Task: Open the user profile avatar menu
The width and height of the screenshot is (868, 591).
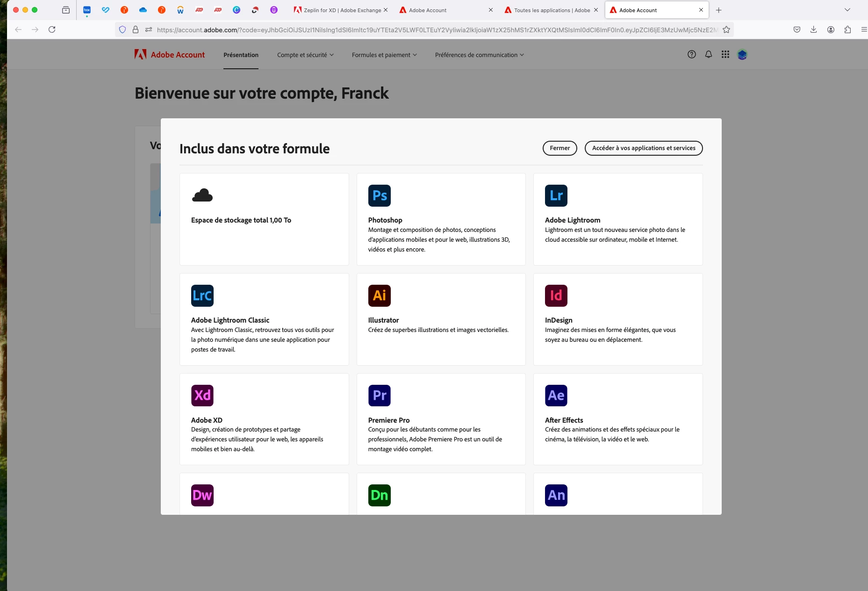Action: tap(742, 55)
